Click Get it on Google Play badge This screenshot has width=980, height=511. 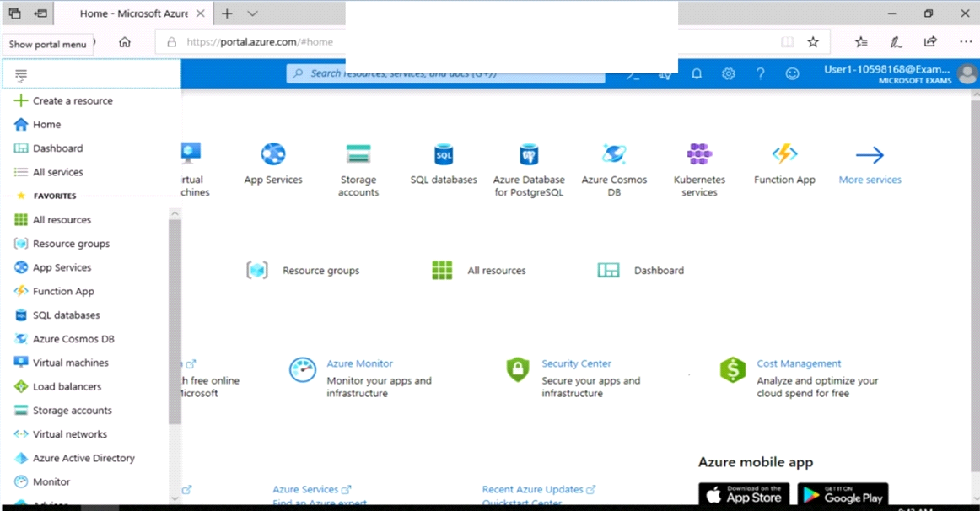pyautogui.click(x=843, y=495)
